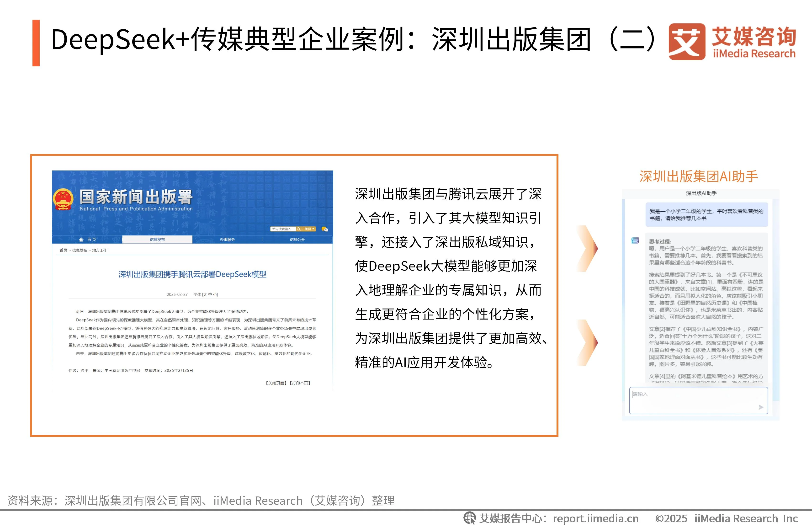
Task: Click the AI reply paragraph starting 文章[2]推荐了
Action: [706, 347]
